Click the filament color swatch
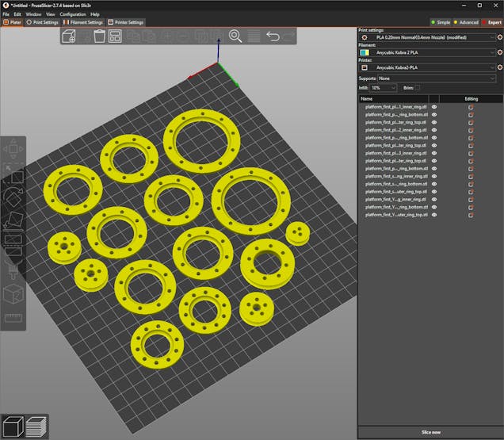 point(364,52)
